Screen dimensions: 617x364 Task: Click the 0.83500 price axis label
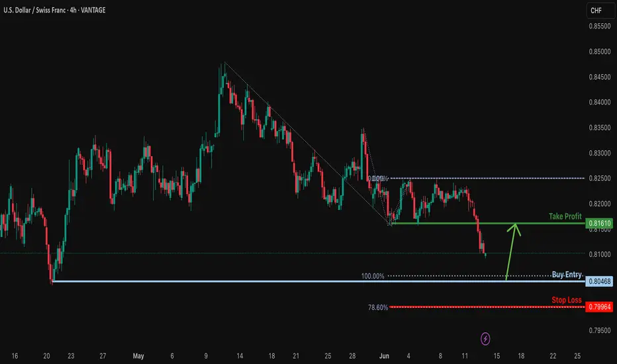[600, 128]
